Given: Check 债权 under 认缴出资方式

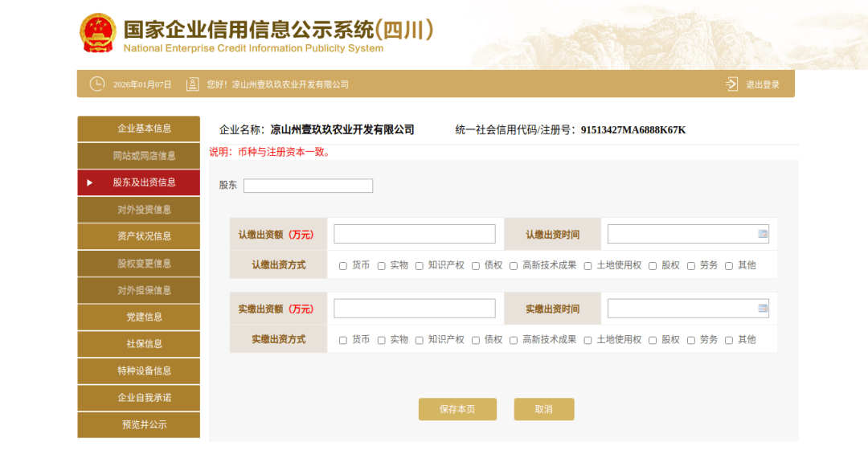Looking at the screenshot, I should point(474,264).
